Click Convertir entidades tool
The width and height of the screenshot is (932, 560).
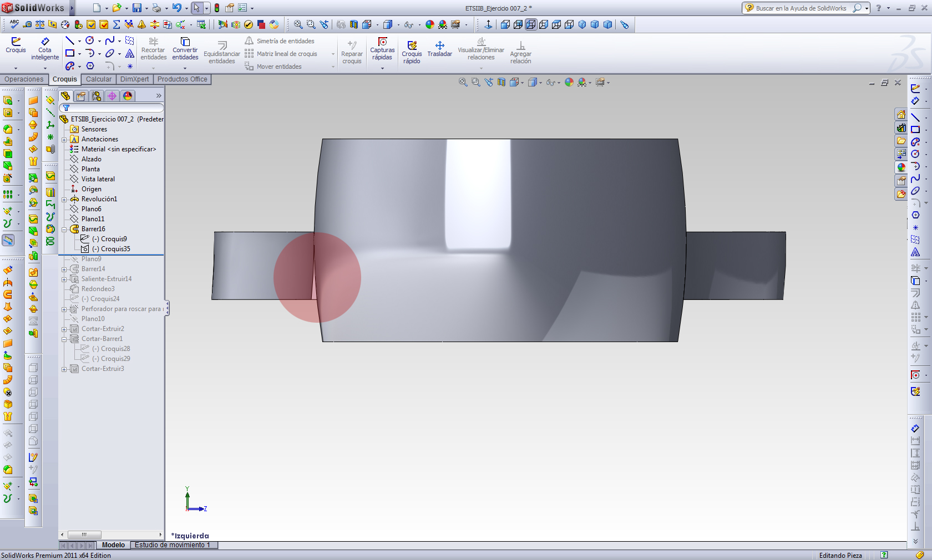tap(185, 49)
